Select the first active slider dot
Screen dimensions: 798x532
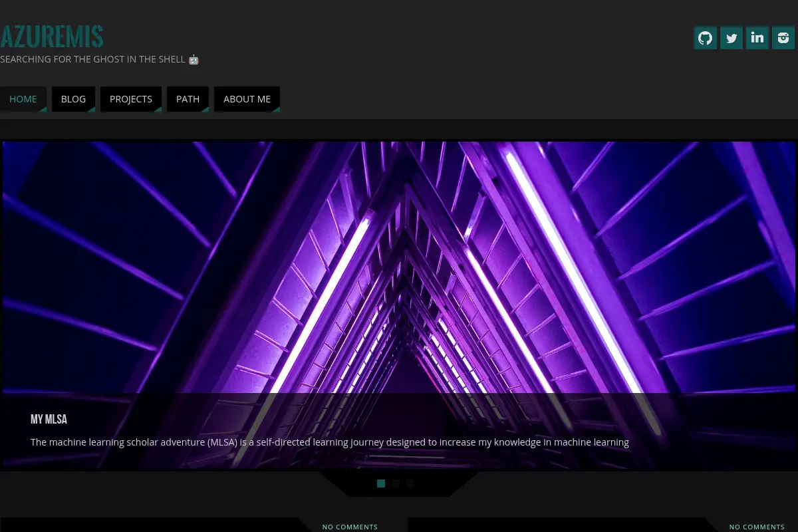381,483
